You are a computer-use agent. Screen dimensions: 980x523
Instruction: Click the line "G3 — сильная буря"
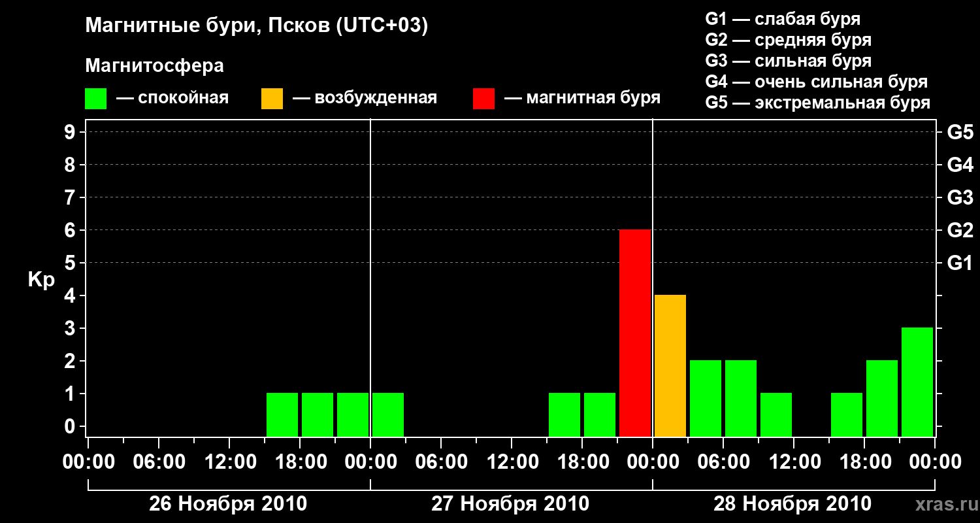(x=788, y=61)
